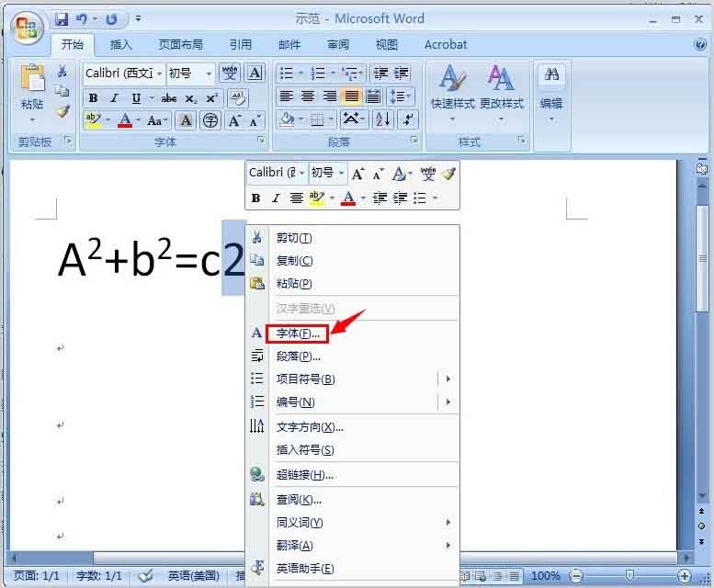Click the zoom slider handle
This screenshot has height=588, width=714.
pos(629,576)
